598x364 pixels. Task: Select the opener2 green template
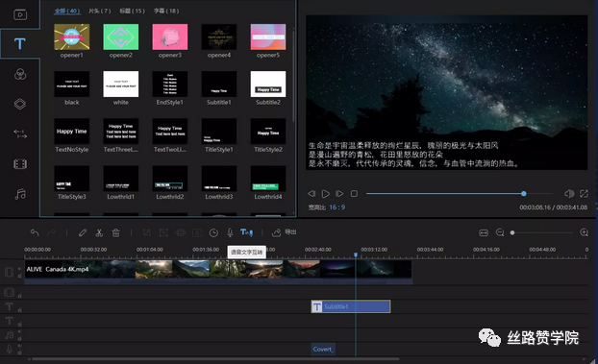click(x=121, y=36)
